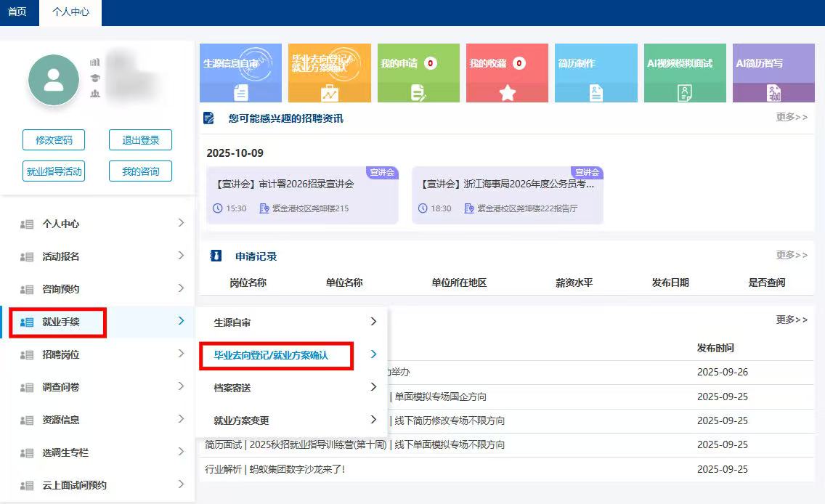Screen dimensions: 825x504
Task: Click the 我的收藏 star icon
Action: coord(507,92)
